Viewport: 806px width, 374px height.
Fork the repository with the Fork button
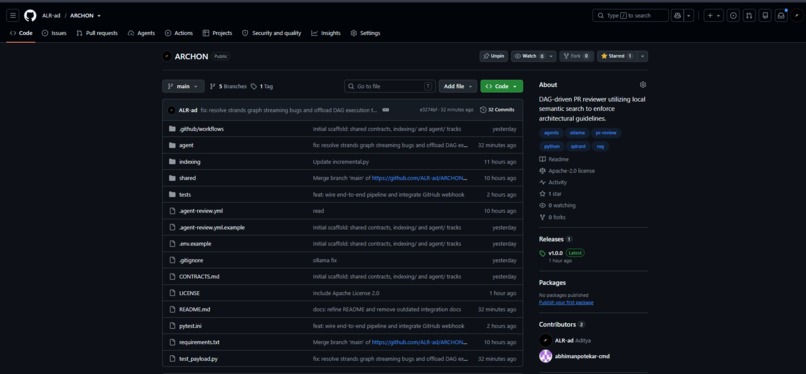(577, 56)
